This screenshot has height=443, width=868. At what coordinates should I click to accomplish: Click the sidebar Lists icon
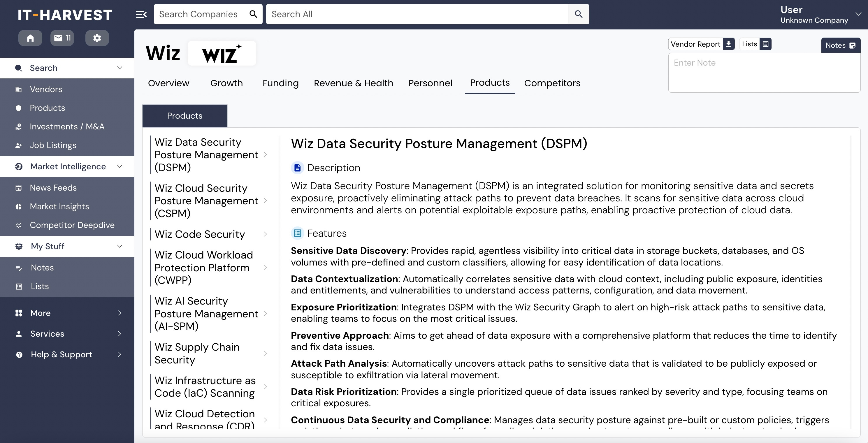coord(19,286)
